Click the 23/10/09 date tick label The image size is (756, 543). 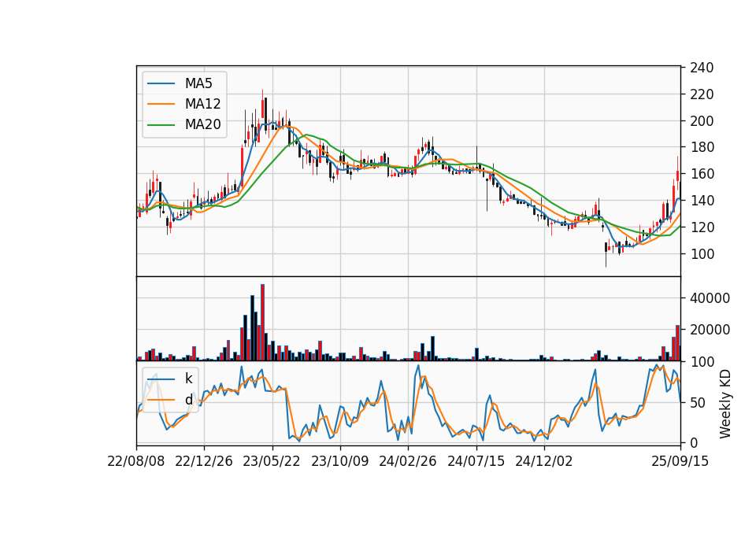(340, 461)
